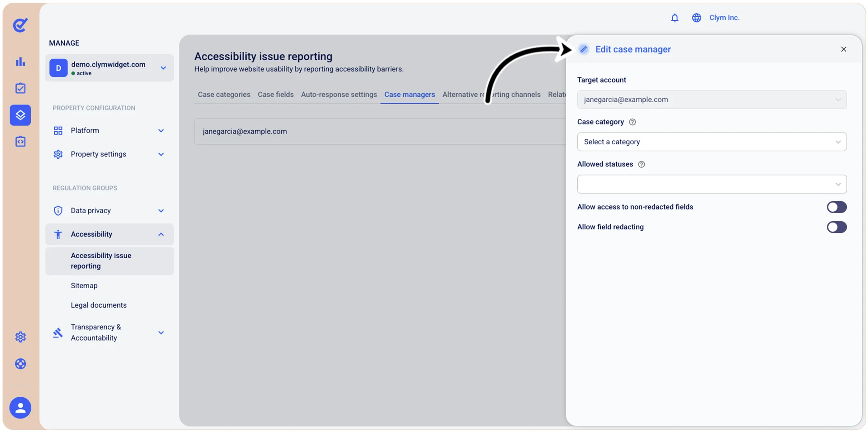Click the Data privacy shield icon

click(x=58, y=210)
